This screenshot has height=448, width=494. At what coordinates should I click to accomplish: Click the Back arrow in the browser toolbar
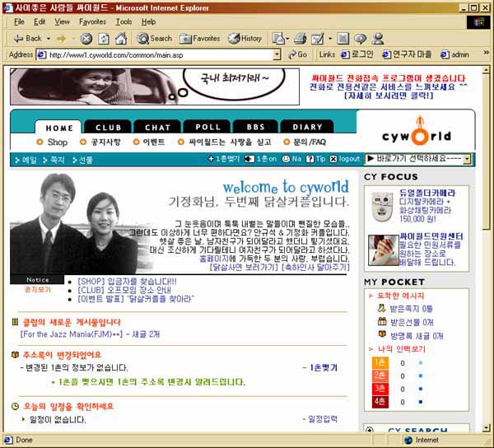coord(25,38)
